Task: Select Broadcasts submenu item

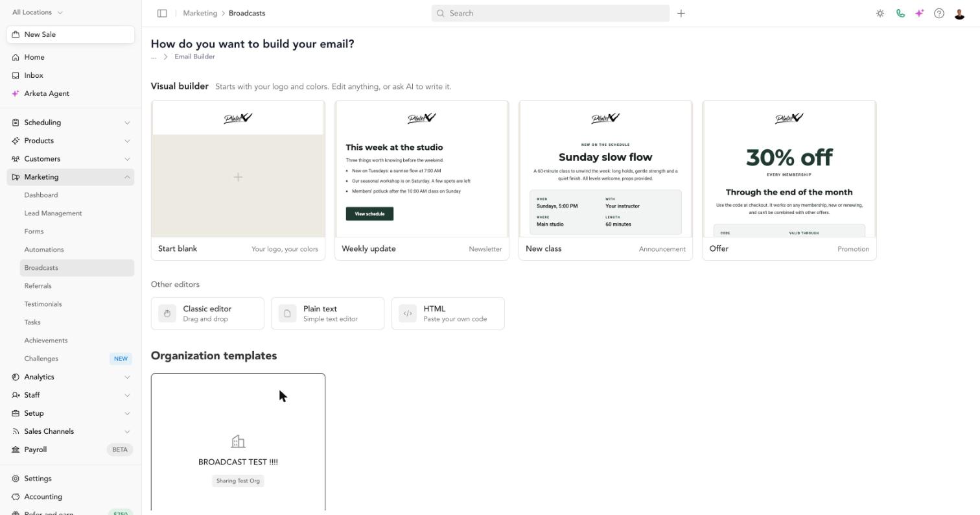Action: click(77, 268)
